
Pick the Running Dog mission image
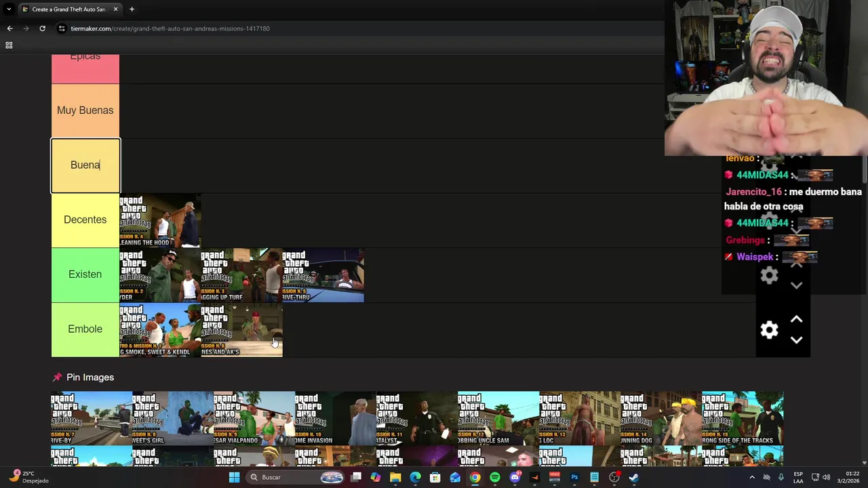point(661,418)
